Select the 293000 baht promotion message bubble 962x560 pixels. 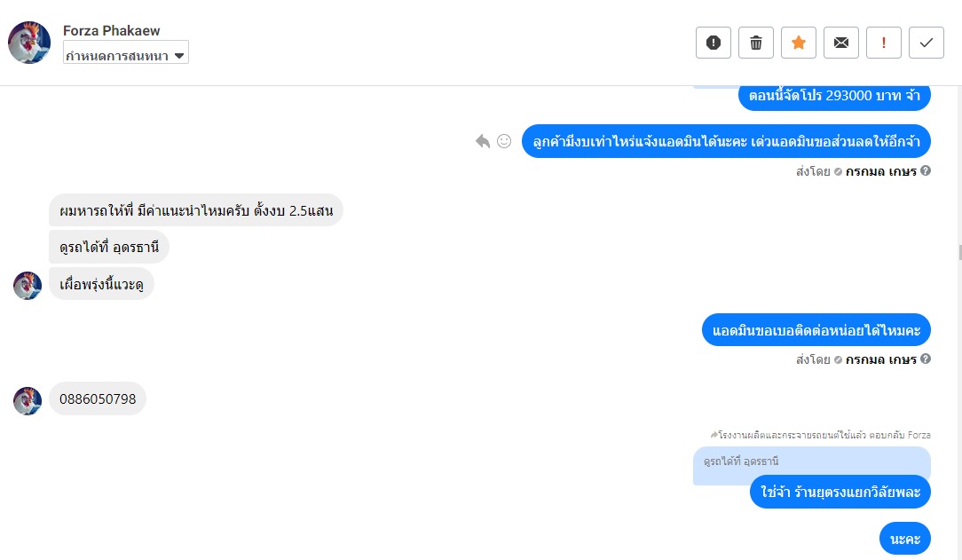point(834,96)
